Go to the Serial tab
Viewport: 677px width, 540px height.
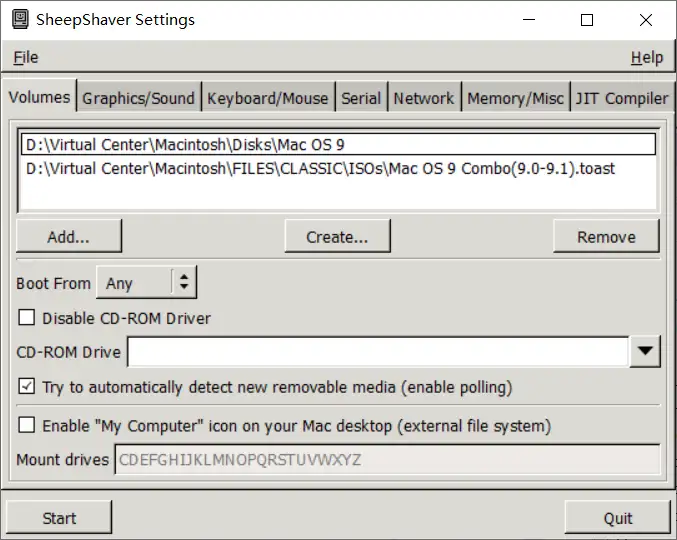(361, 98)
